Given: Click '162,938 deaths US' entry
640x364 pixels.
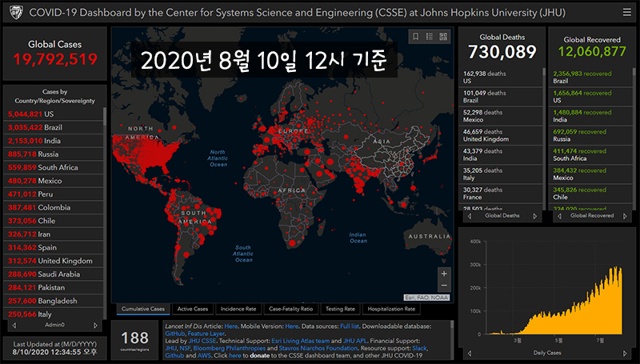Looking at the screenshot, I should pos(501,77).
